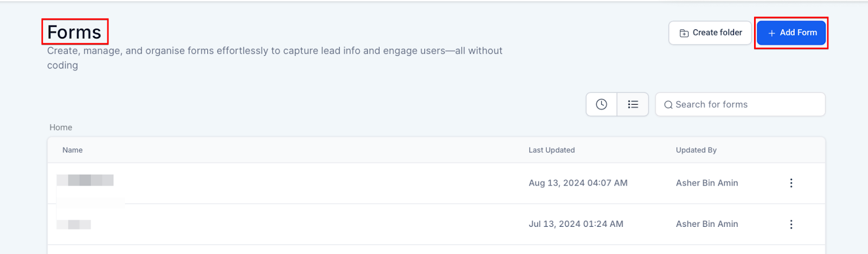
Task: Select the Jul 13, 2024 01:24 AM date
Action: click(576, 224)
